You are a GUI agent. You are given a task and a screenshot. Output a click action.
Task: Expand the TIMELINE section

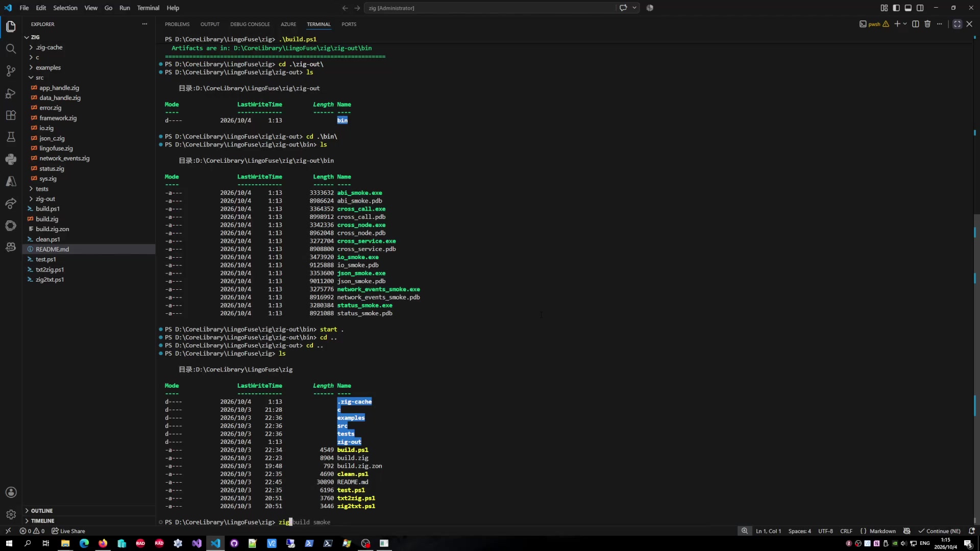[x=42, y=521]
